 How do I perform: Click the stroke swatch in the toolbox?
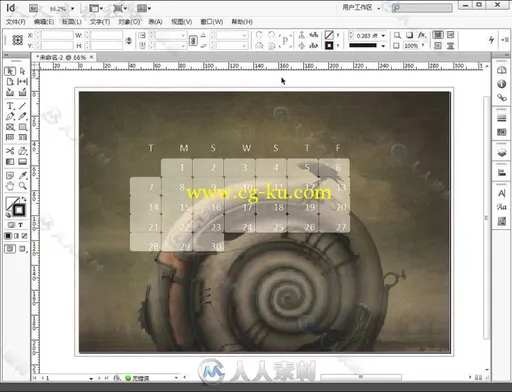click(x=19, y=210)
